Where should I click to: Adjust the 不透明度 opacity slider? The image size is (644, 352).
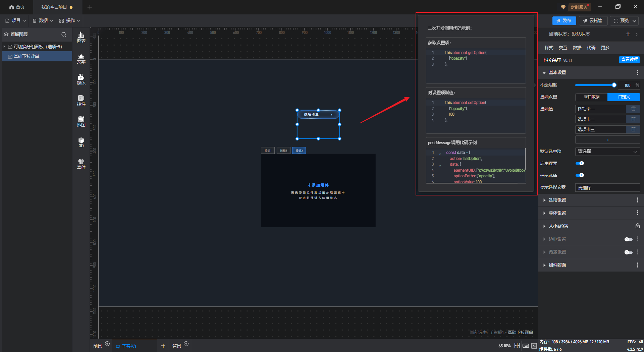[614, 85]
